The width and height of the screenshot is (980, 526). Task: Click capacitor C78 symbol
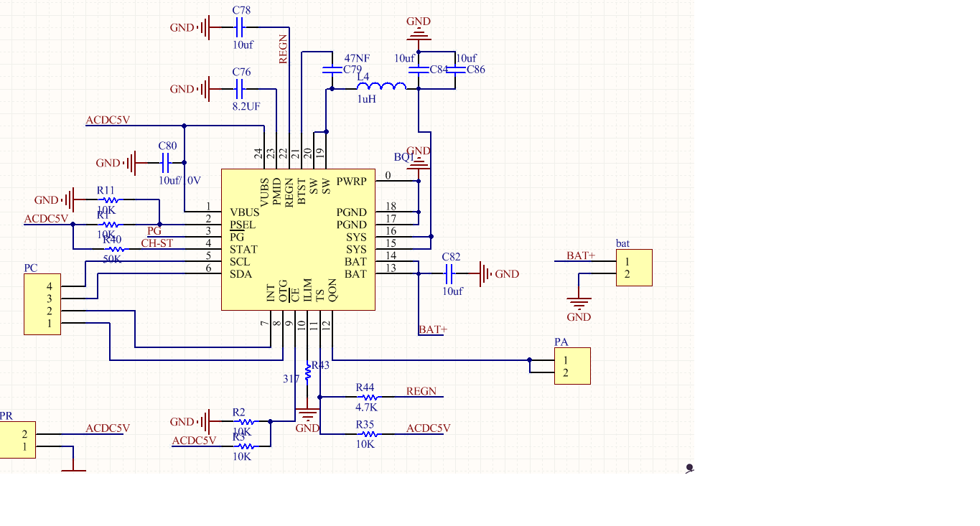tap(240, 28)
